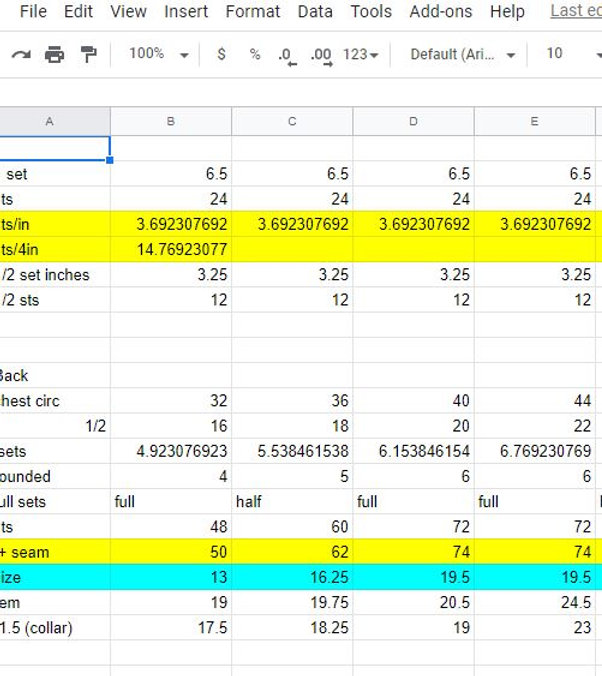Open the Data menu
602x676 pixels.
(x=315, y=11)
